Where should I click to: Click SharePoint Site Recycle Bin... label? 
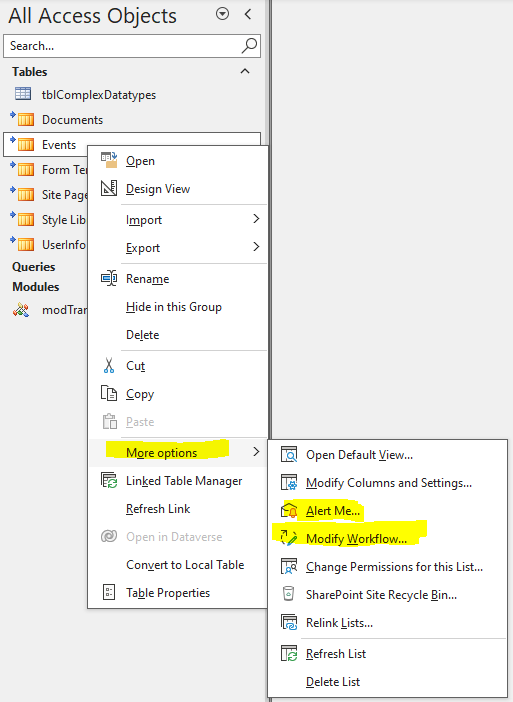(x=381, y=595)
